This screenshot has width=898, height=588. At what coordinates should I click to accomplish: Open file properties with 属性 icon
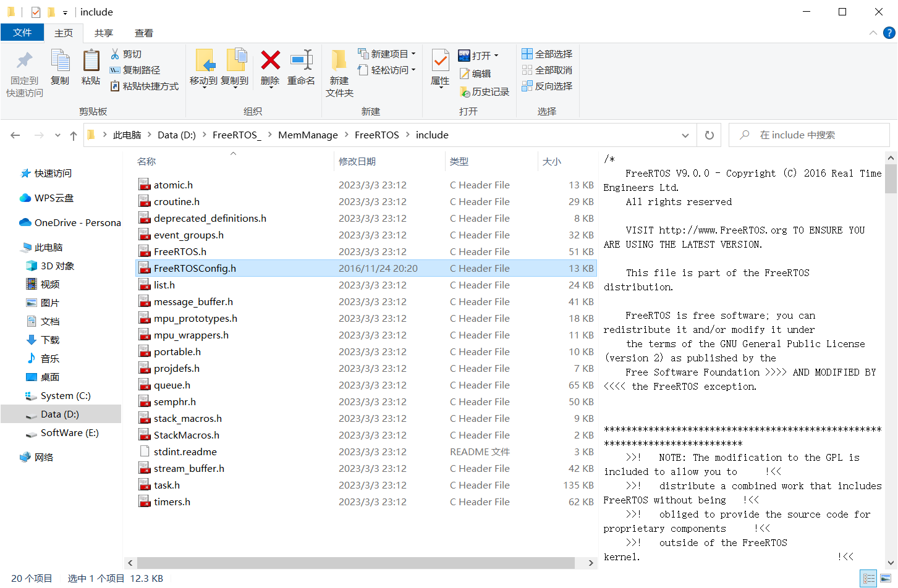(439, 70)
